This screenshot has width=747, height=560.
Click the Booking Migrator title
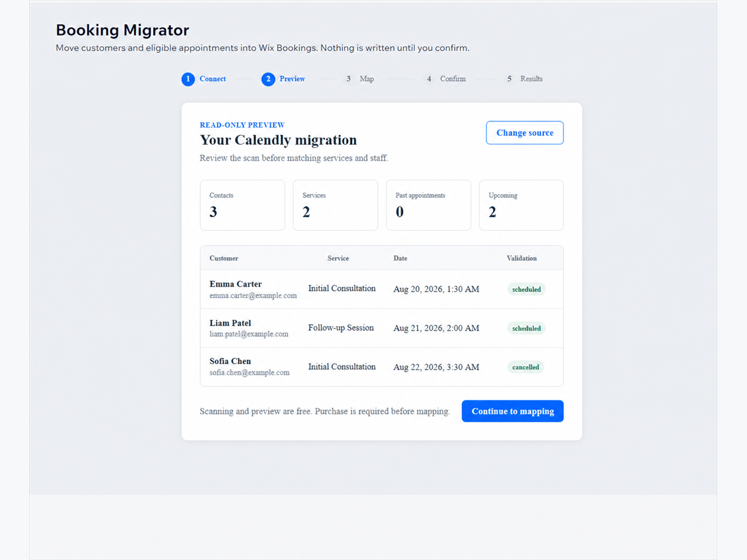click(123, 30)
